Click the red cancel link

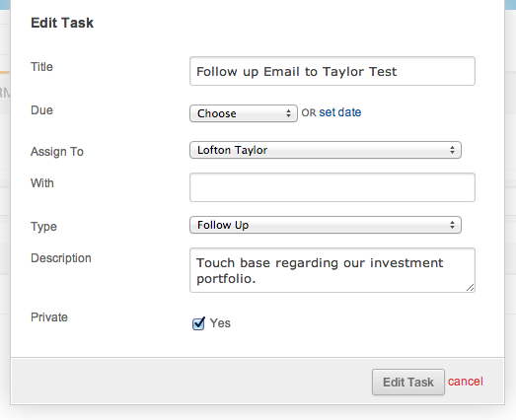[466, 382]
